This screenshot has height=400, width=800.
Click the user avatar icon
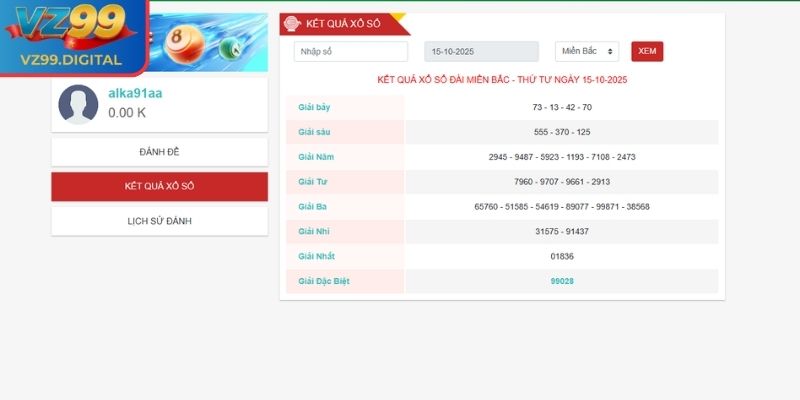[78, 105]
